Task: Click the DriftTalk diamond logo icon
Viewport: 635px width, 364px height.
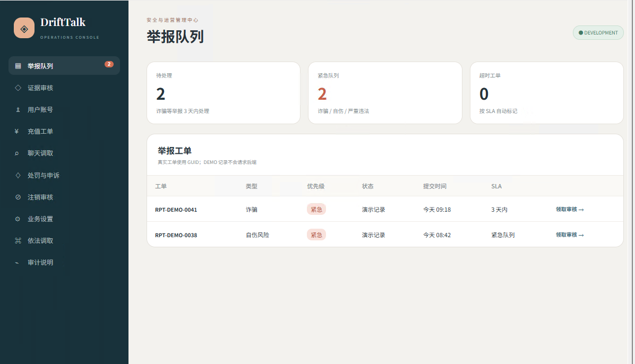Action: point(24,28)
